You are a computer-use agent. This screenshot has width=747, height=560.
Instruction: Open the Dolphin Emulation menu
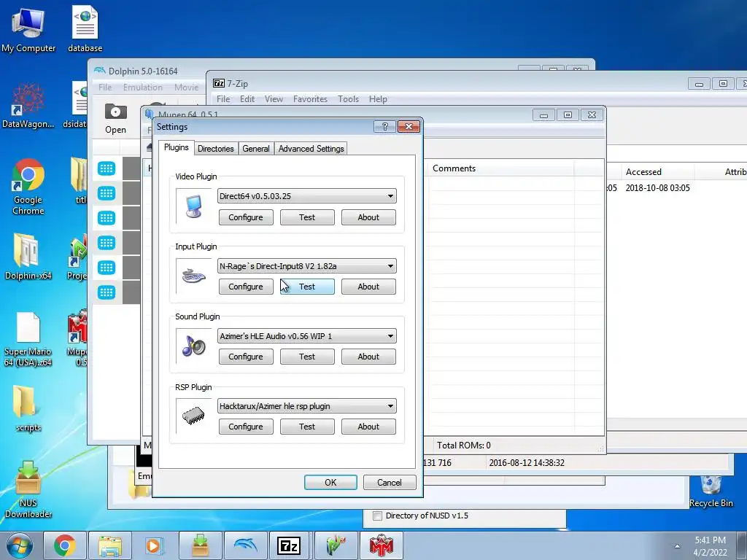(143, 87)
